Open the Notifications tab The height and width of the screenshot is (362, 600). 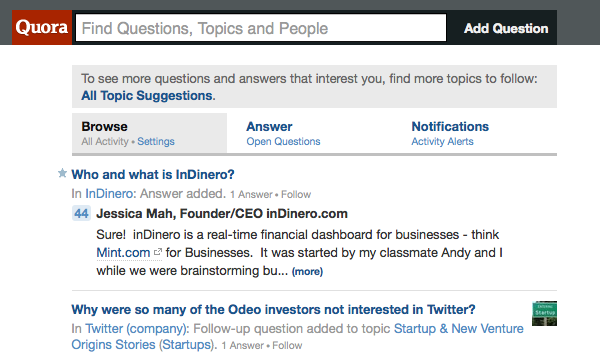point(450,127)
